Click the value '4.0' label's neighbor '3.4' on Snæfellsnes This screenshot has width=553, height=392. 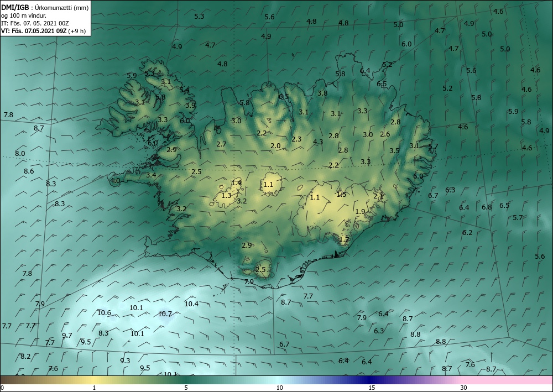[151, 175]
